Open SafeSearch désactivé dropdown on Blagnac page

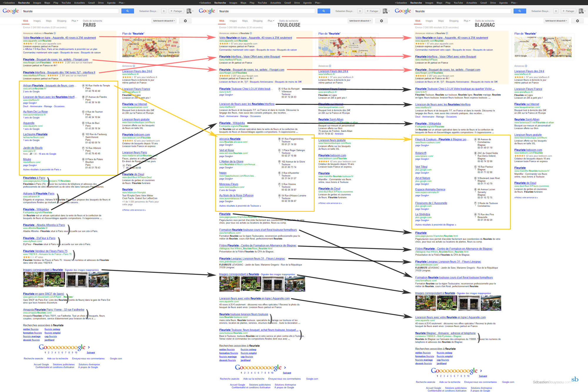pyautogui.click(x=556, y=21)
